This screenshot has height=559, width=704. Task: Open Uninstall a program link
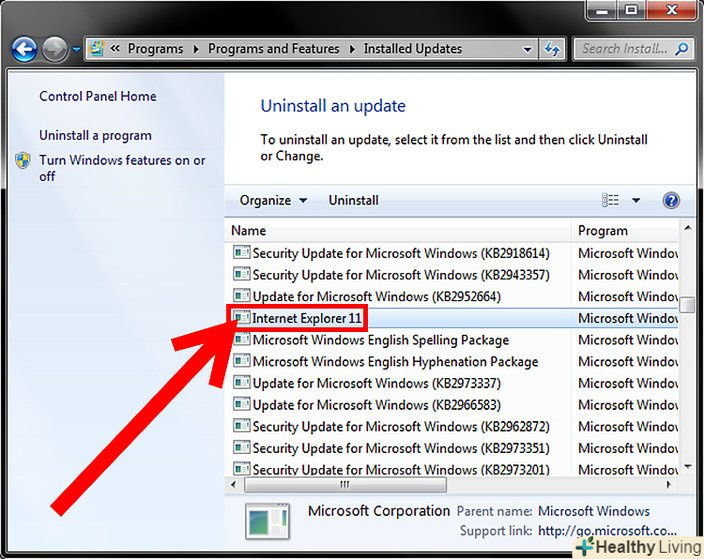(x=95, y=135)
